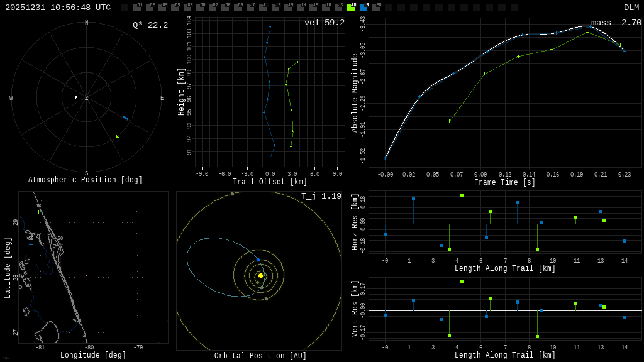Select station box 10 in top bar

coord(250,8)
